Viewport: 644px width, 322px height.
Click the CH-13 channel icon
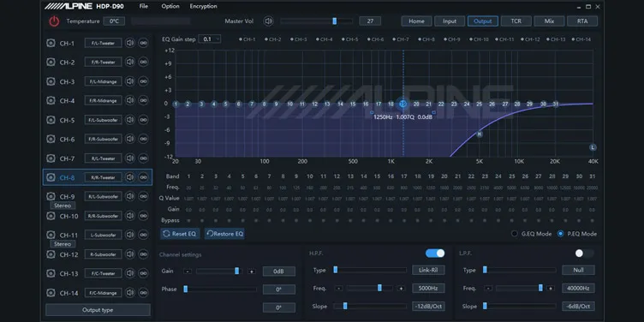[x=51, y=273]
